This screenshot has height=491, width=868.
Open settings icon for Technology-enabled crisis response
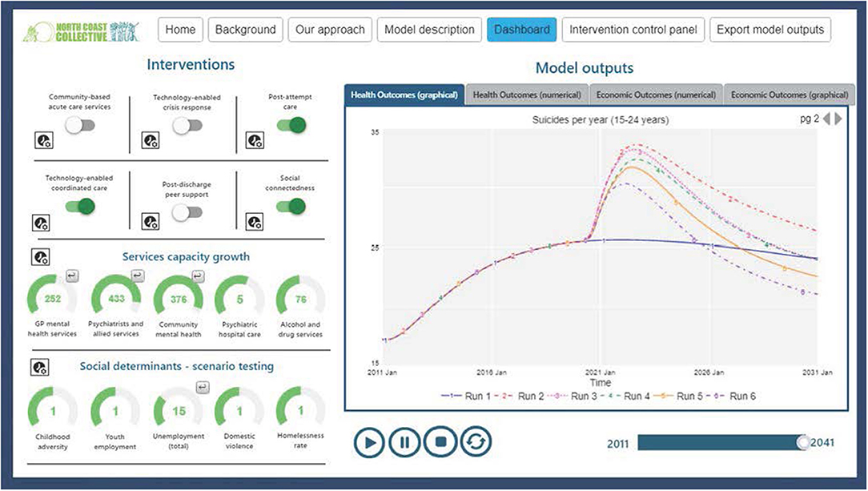[x=150, y=141]
